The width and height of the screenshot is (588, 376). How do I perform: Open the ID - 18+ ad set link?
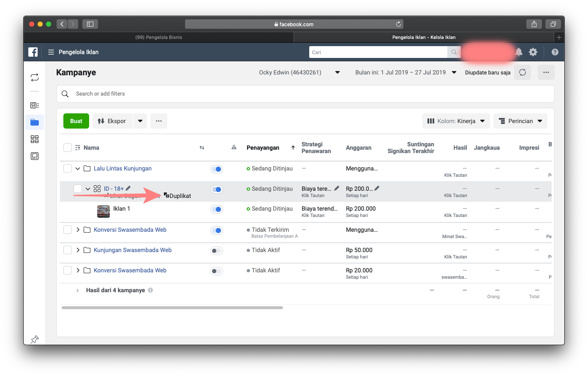click(x=114, y=189)
